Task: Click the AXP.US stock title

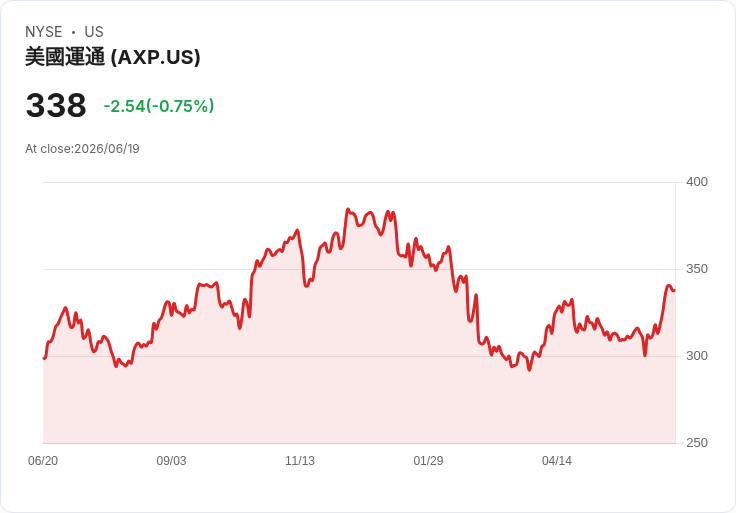Action: (x=113, y=57)
